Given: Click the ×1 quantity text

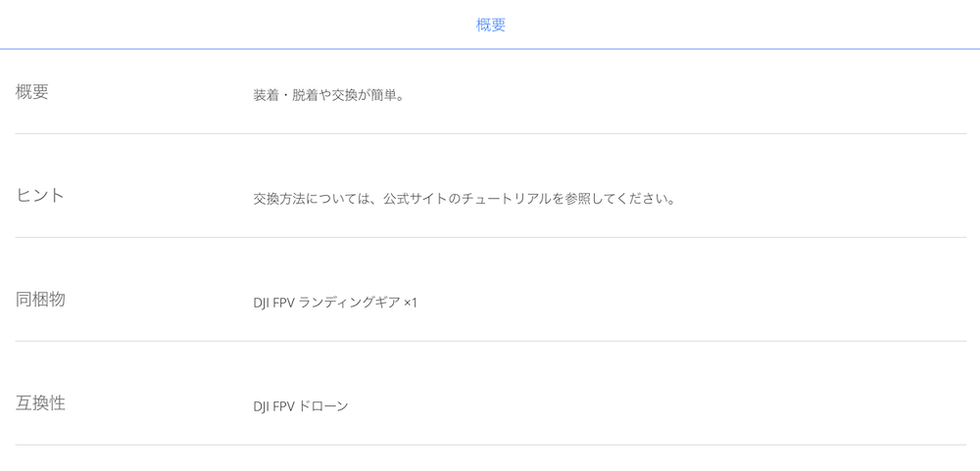Looking at the screenshot, I should pyautogui.click(x=411, y=303).
